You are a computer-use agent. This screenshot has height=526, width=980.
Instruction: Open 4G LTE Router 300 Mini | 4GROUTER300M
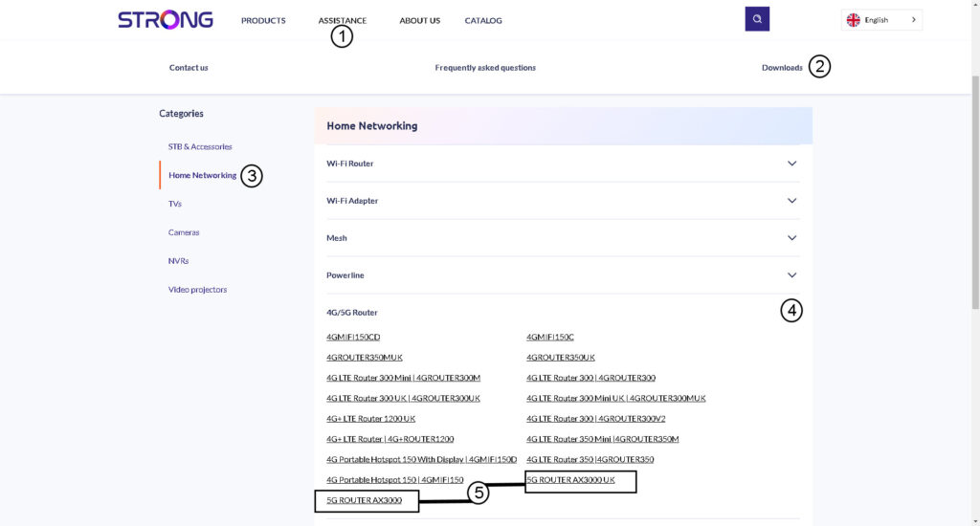click(x=403, y=378)
